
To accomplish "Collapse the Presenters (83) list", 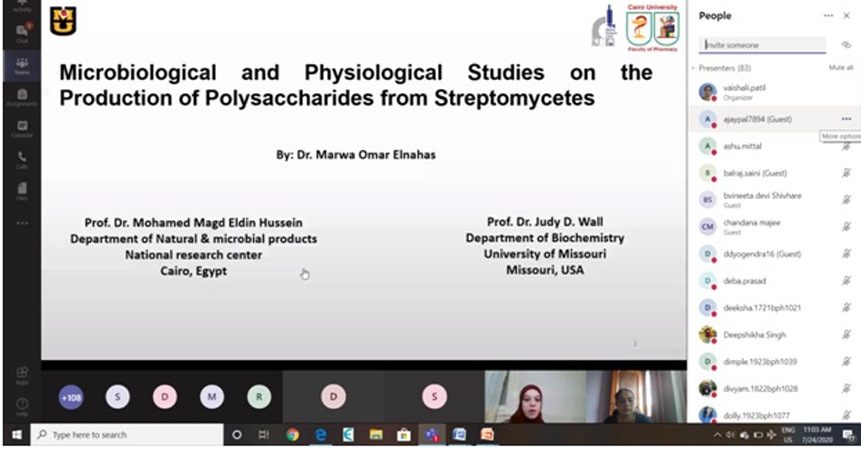I will pos(693,67).
